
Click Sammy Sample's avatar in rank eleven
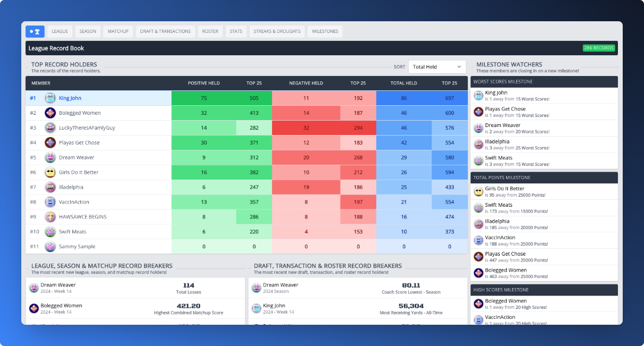coord(50,247)
